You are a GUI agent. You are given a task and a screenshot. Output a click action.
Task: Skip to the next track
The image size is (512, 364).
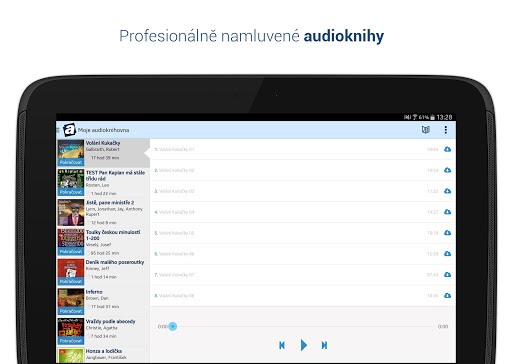tap(324, 345)
